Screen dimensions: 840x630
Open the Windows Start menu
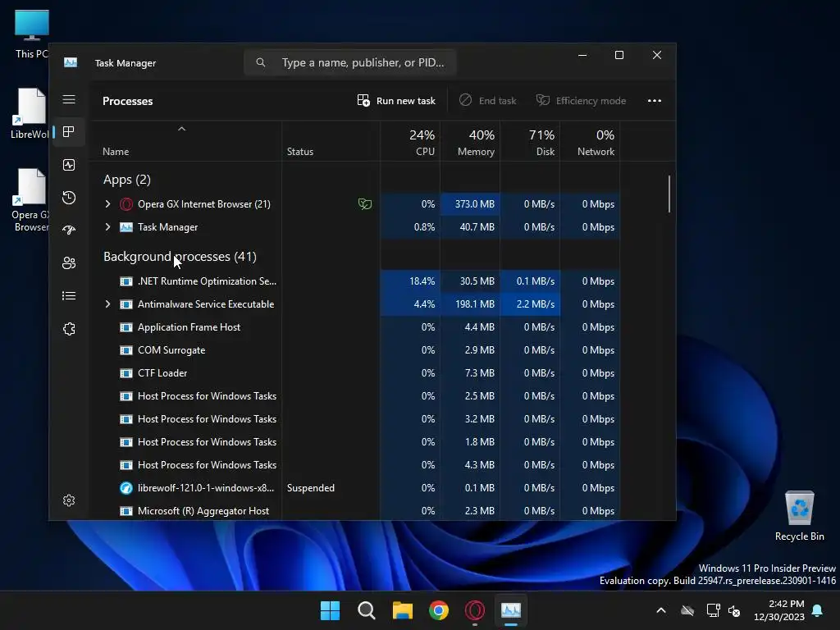point(330,610)
